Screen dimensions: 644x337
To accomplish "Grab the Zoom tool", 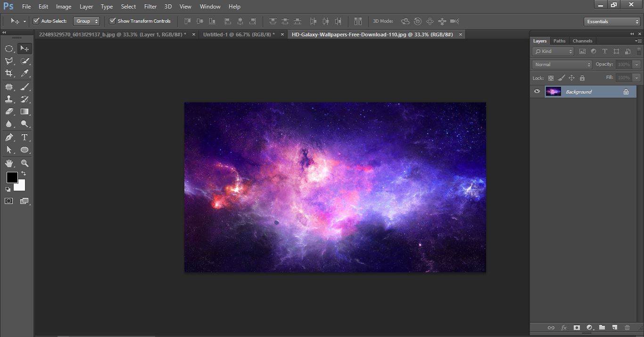I will (25, 163).
